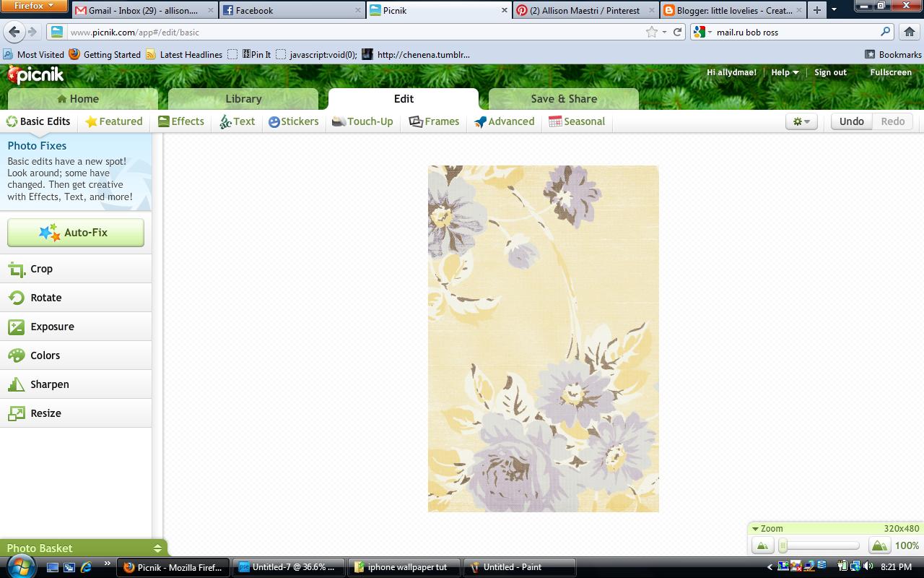Click the Rotate tool icon
The height and width of the screenshot is (578, 924).
tap(16, 298)
